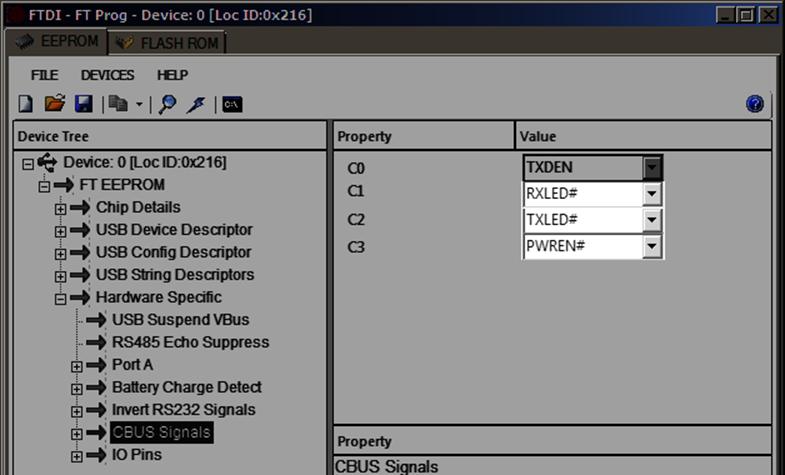Screen dimensions: 785x475
Task: Open the arrow beside the copy icon
Action: click(x=139, y=105)
